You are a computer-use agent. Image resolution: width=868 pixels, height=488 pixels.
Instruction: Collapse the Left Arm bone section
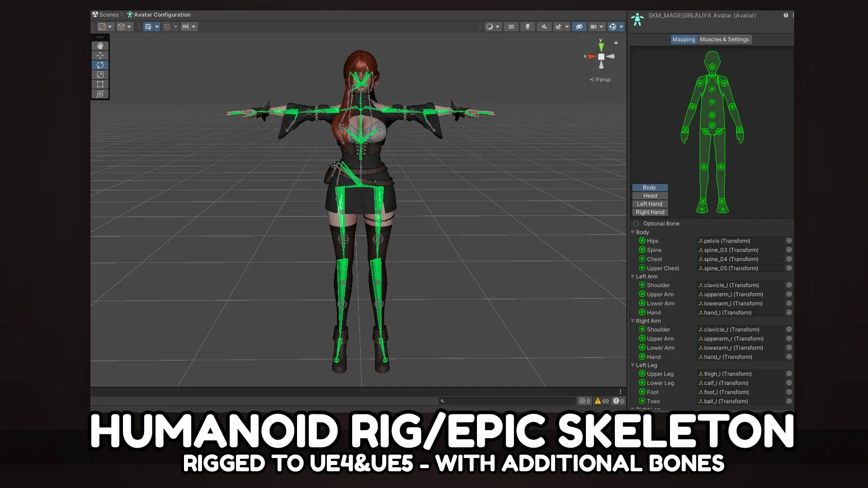pos(633,277)
